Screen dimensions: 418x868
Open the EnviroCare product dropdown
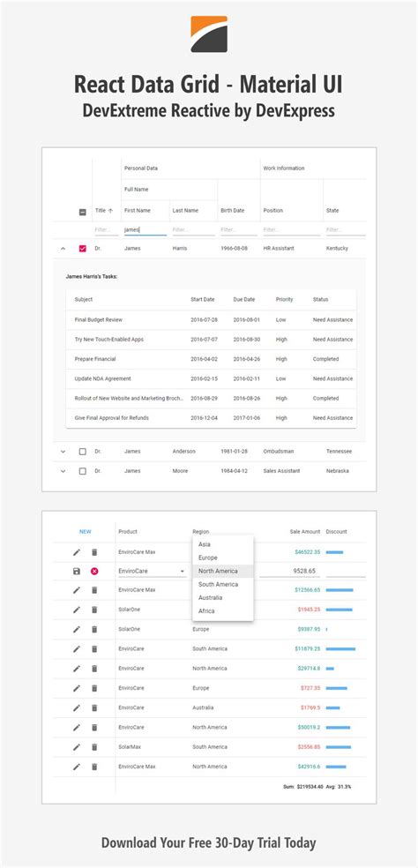pyautogui.click(x=153, y=571)
